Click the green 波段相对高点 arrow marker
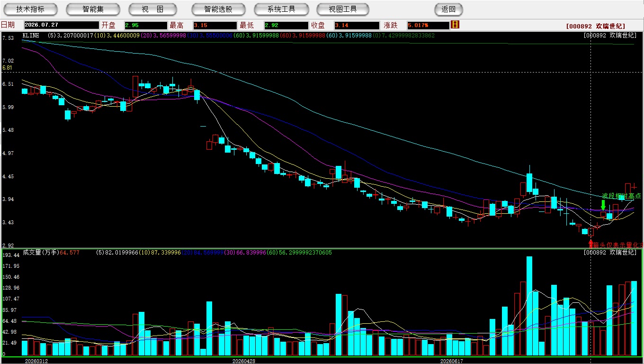The height and width of the screenshot is (364, 644). coord(603,205)
